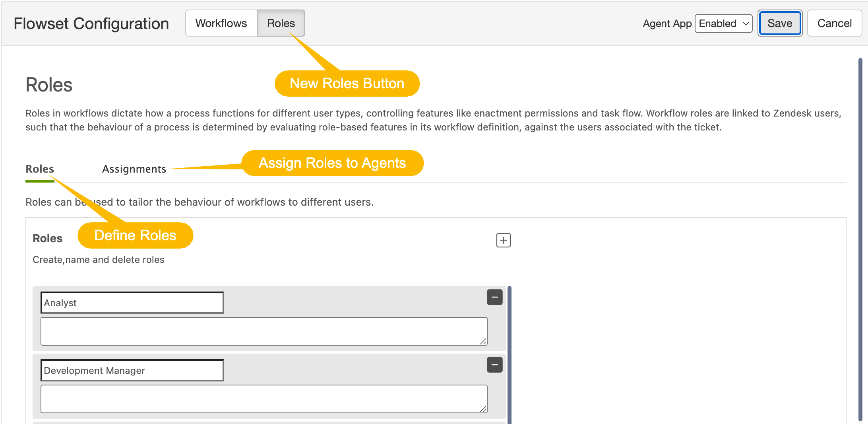Click the page vertical scrollbar
The image size is (868, 424).
(x=860, y=239)
